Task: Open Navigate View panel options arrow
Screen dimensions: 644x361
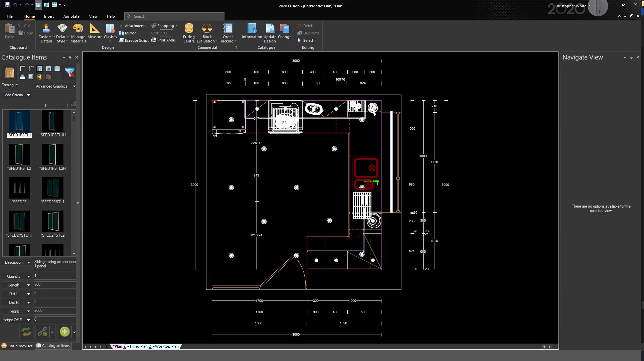Action: tap(625, 57)
